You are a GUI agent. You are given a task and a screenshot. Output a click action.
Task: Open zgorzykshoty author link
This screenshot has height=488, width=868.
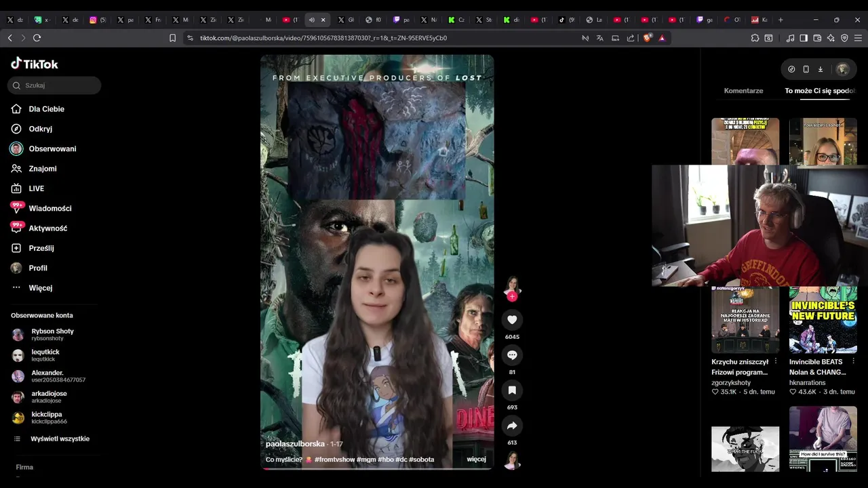[731, 383]
